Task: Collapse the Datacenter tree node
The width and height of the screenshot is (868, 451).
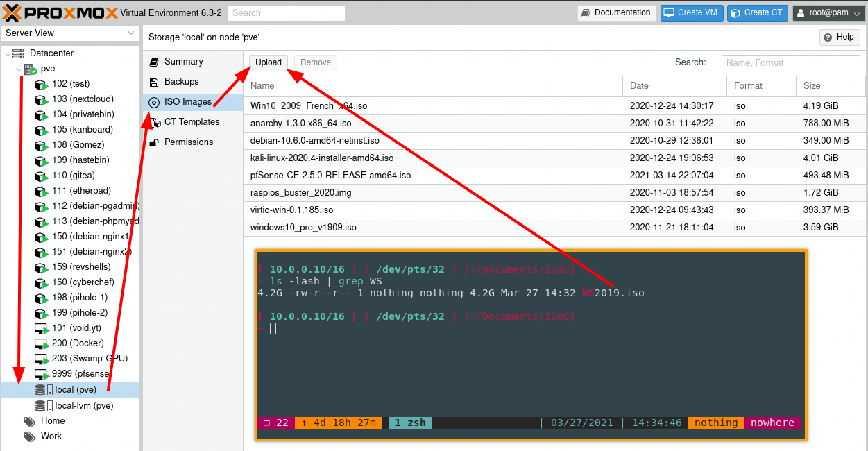Action: click(7, 53)
